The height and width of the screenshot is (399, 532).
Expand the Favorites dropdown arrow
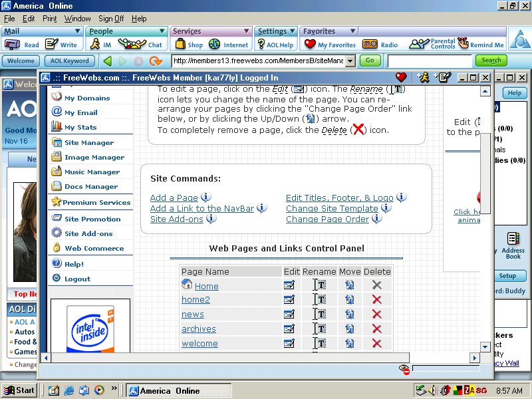coord(353,31)
